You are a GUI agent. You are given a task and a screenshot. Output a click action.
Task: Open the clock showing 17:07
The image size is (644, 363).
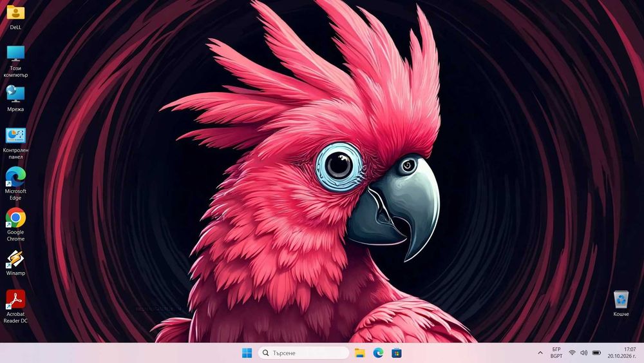coord(622,353)
